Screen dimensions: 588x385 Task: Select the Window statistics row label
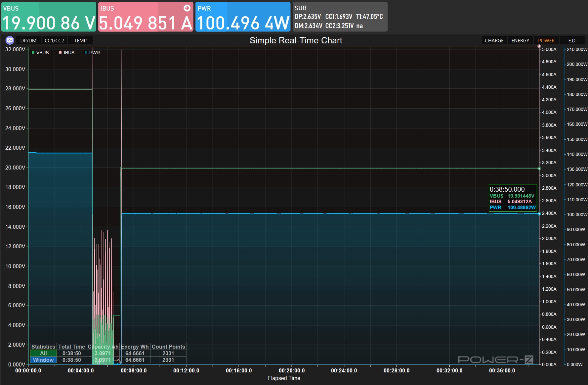[43, 360]
